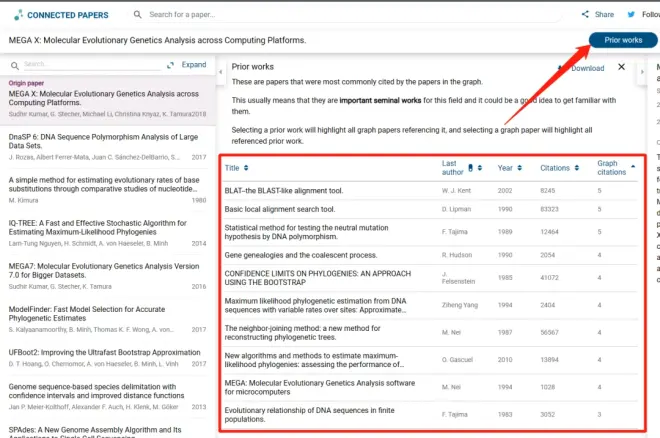Select New algorithms and methods row
Screen dimensions: 660x438
tap(430, 360)
